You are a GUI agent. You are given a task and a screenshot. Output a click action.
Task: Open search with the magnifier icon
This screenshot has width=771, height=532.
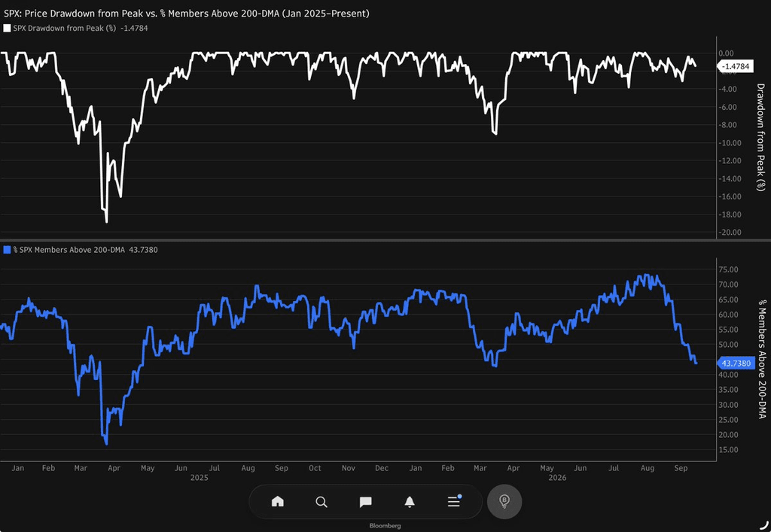[x=321, y=502]
